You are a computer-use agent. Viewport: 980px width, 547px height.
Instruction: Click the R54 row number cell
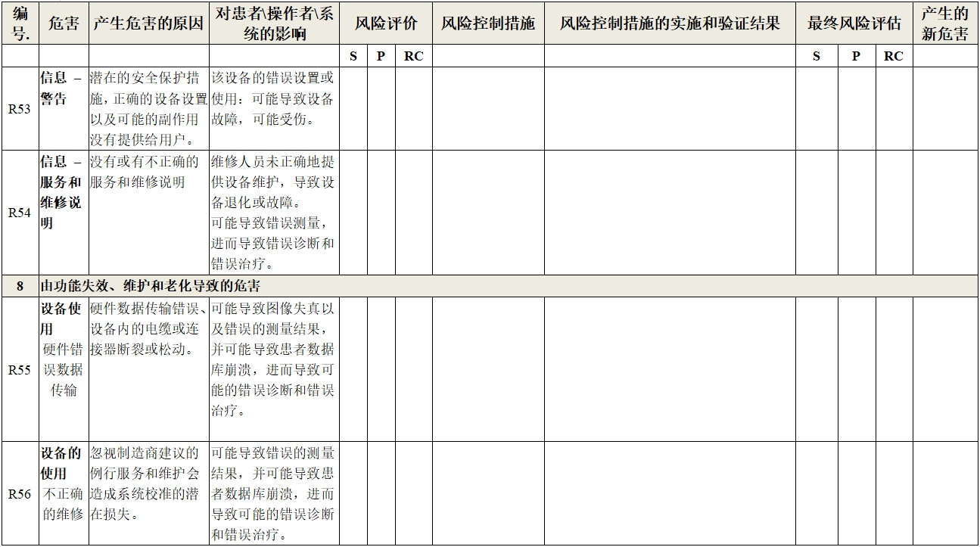coord(20,209)
